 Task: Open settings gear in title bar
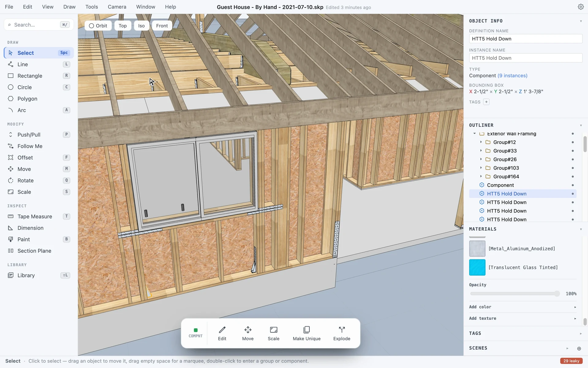click(x=581, y=7)
